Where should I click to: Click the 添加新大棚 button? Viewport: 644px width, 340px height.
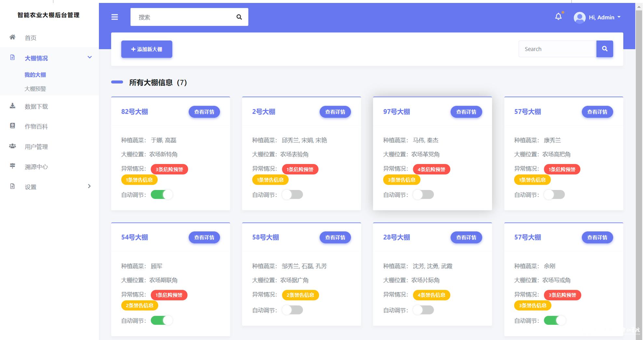coord(147,49)
